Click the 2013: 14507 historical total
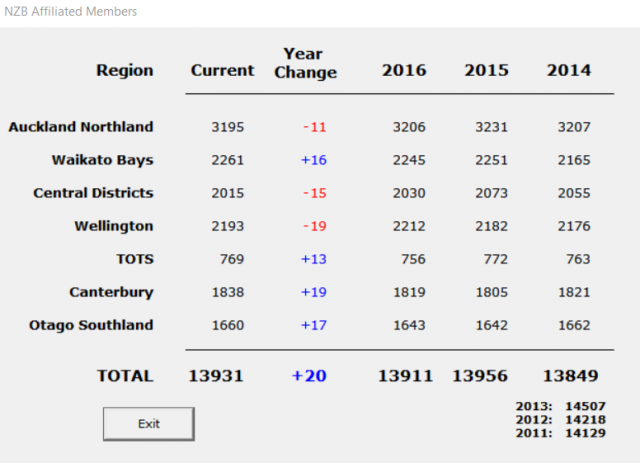 [561, 406]
